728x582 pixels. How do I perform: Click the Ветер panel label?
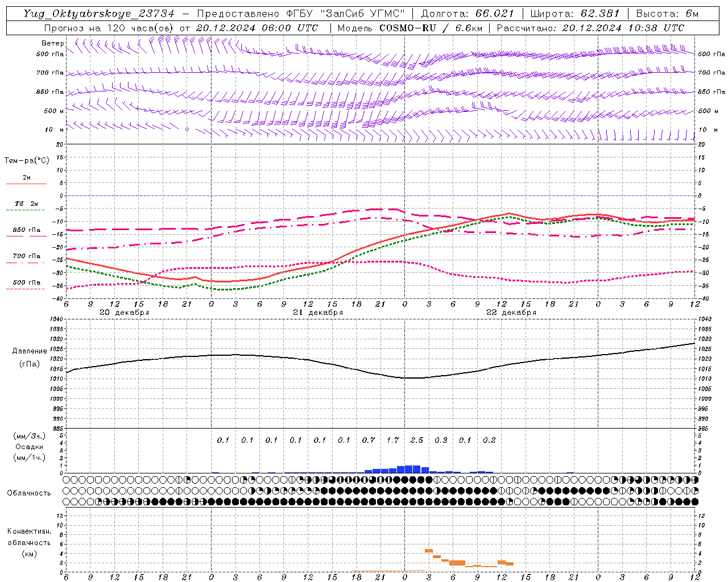52,43
